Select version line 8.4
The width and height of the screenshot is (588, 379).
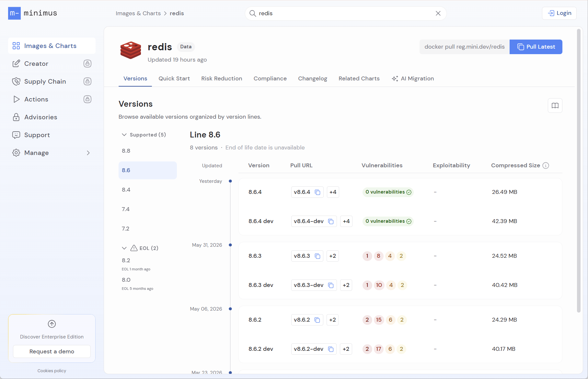point(148,190)
